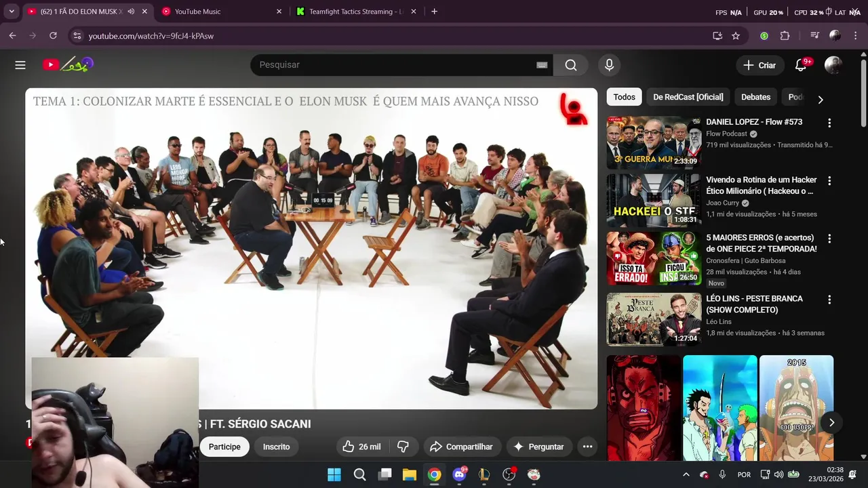Screen dimensions: 868x488
Task: Show hidden system tray icons
Action: coord(686,474)
